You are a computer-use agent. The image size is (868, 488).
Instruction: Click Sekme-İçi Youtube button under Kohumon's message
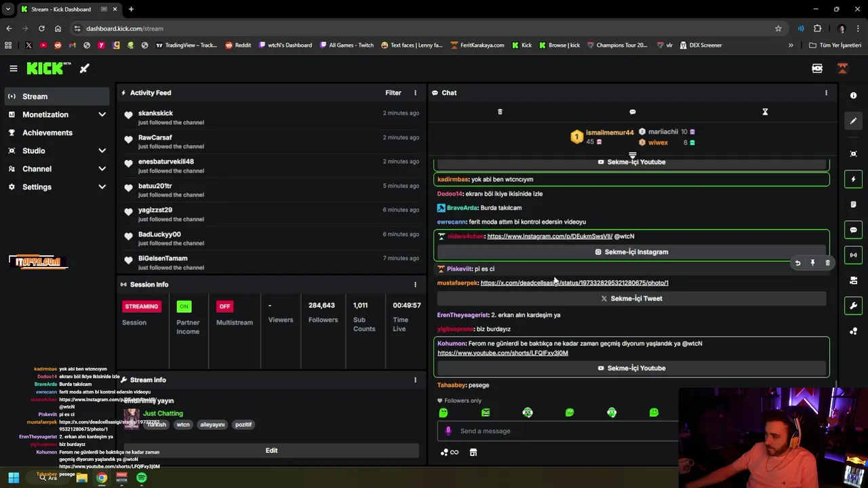(631, 368)
